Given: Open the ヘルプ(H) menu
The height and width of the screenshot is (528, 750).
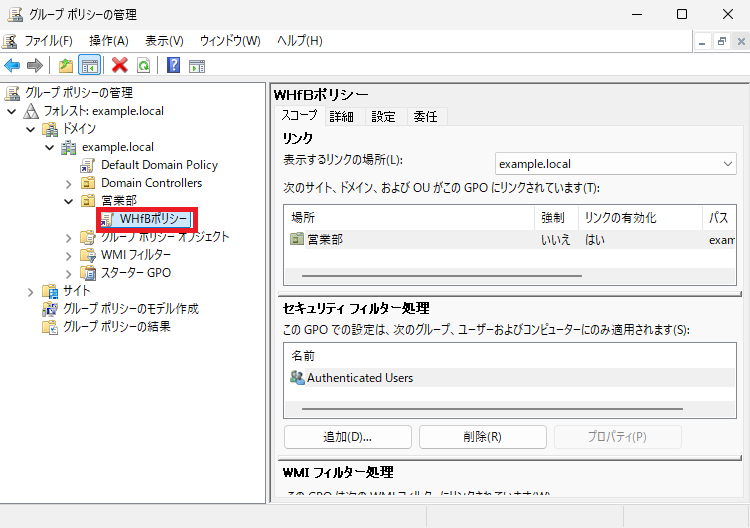Looking at the screenshot, I should click(300, 41).
